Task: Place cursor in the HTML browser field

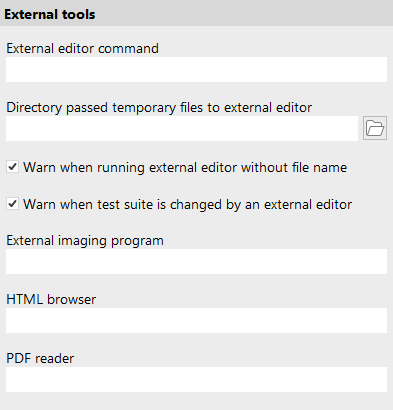Action: [196, 320]
